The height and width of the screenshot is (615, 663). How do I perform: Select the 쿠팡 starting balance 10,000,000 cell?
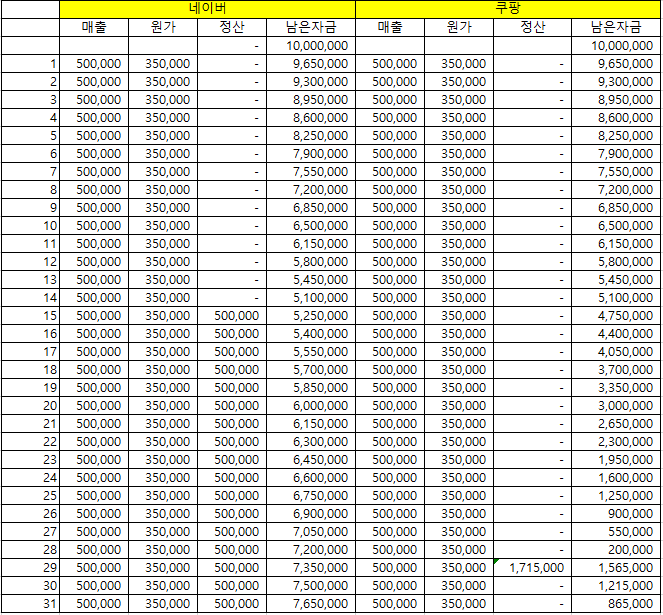coord(616,46)
